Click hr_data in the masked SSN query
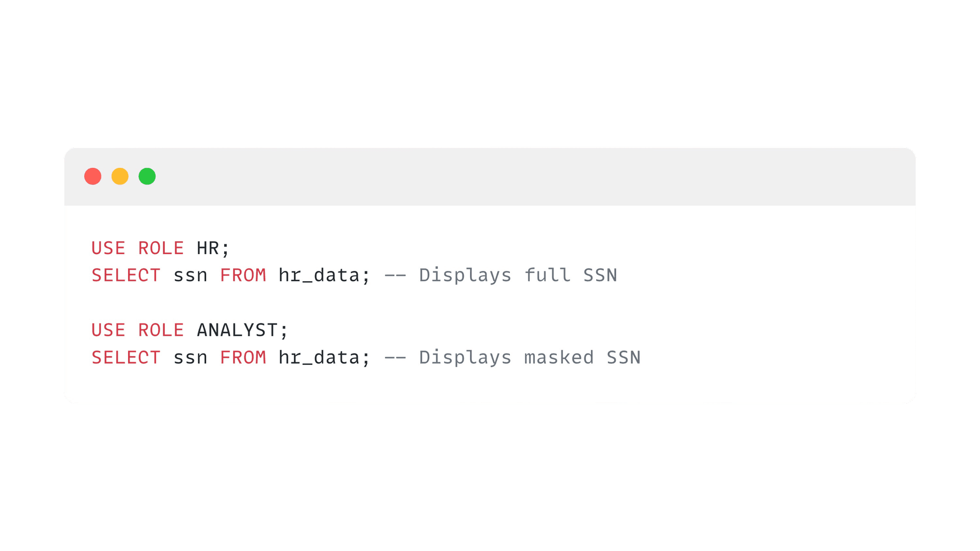This screenshot has width=980, height=551. coord(320,358)
